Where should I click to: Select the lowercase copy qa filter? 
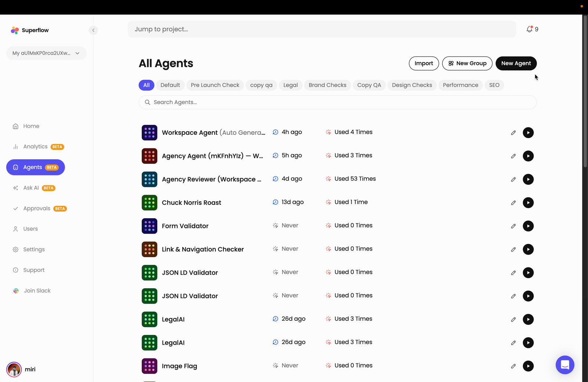click(x=261, y=85)
